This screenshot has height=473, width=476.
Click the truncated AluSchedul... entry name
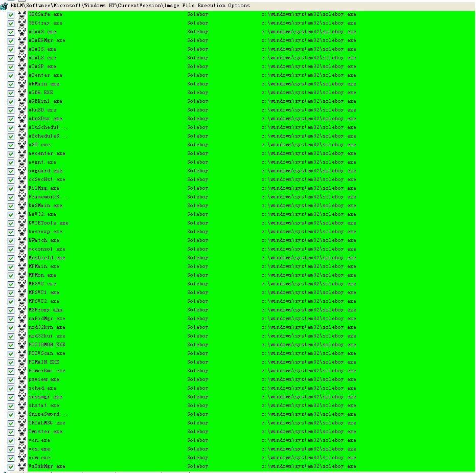pyautogui.click(x=48, y=127)
